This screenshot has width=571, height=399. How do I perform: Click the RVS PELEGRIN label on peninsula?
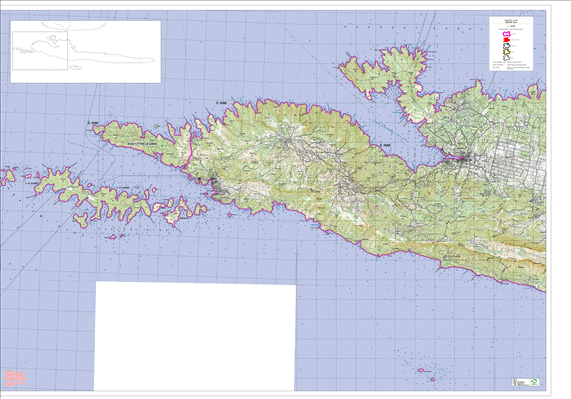(142, 145)
